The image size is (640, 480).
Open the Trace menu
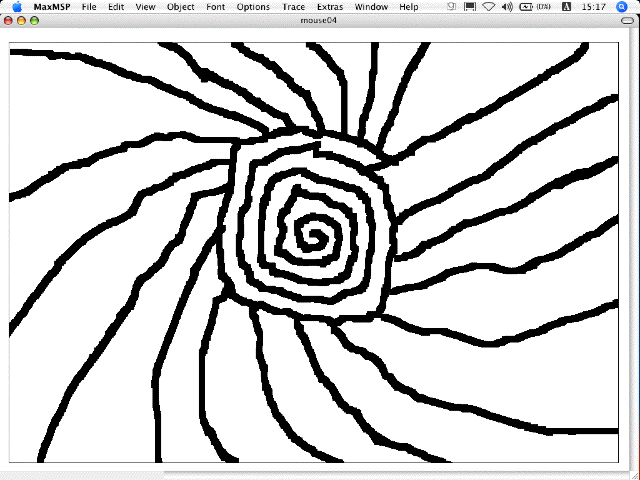[293, 7]
